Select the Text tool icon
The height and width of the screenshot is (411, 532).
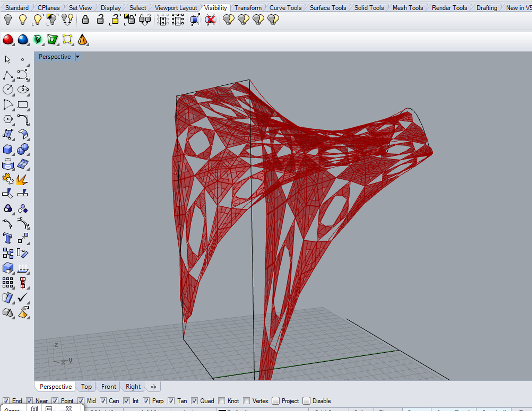(8, 238)
